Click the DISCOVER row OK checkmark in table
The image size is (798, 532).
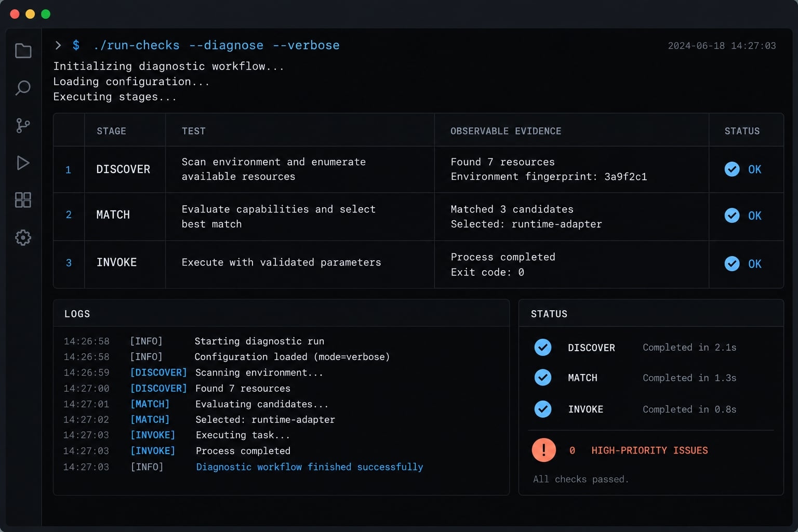pos(732,169)
